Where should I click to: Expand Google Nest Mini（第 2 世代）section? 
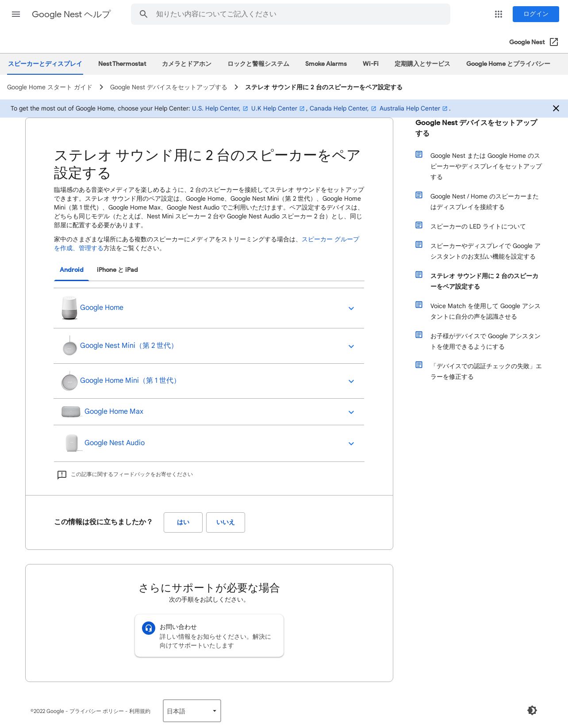pyautogui.click(x=209, y=346)
